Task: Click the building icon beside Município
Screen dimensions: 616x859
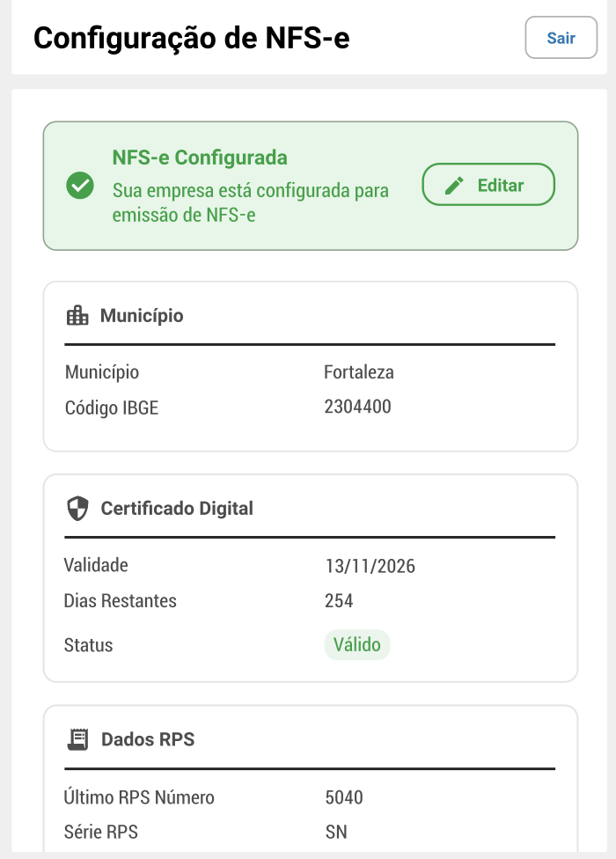Action: tap(77, 314)
